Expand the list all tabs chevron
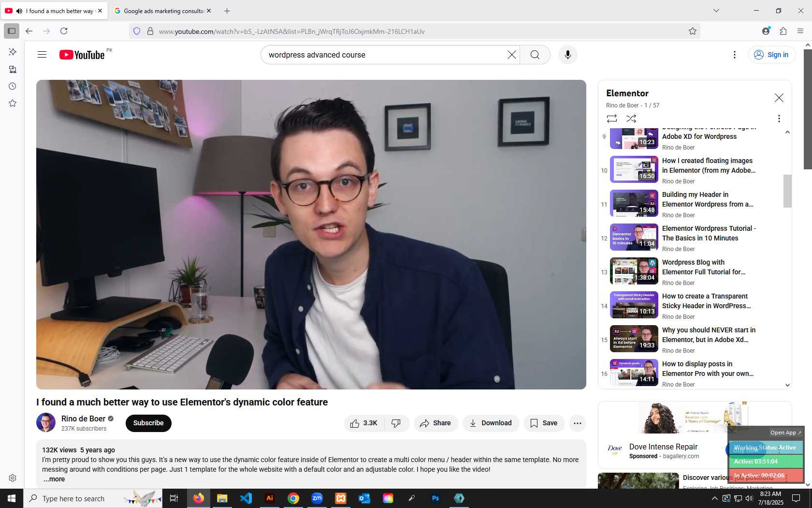The width and height of the screenshot is (812, 508). tap(716, 11)
